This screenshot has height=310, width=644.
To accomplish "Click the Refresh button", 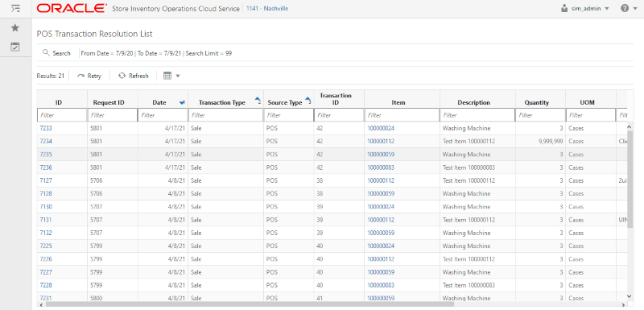I will (134, 76).
